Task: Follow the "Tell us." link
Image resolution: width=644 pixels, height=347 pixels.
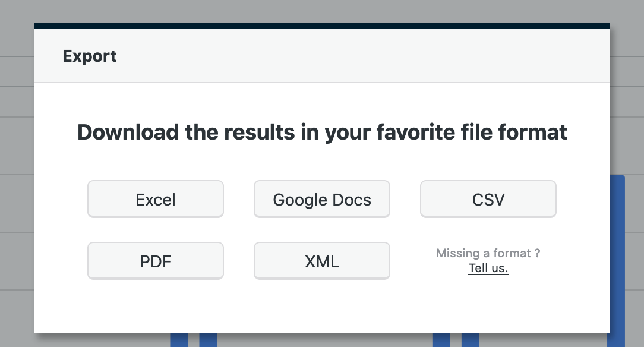Action: [488, 268]
